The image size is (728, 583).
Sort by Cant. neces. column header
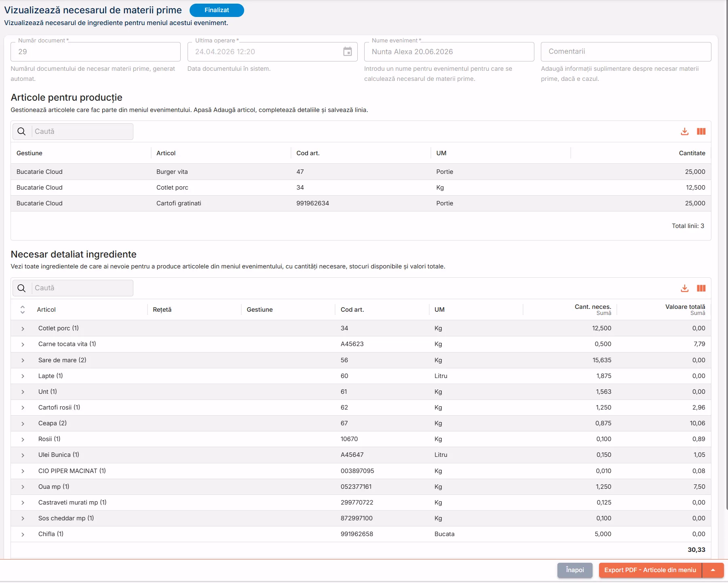pyautogui.click(x=593, y=307)
